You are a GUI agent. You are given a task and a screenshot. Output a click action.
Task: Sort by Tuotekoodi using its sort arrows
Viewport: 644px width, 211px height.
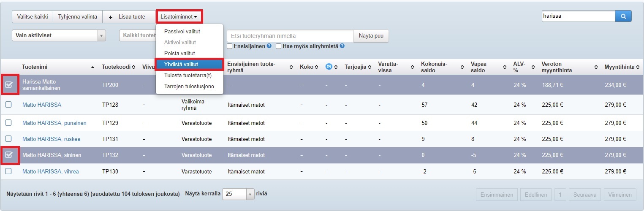(x=133, y=67)
